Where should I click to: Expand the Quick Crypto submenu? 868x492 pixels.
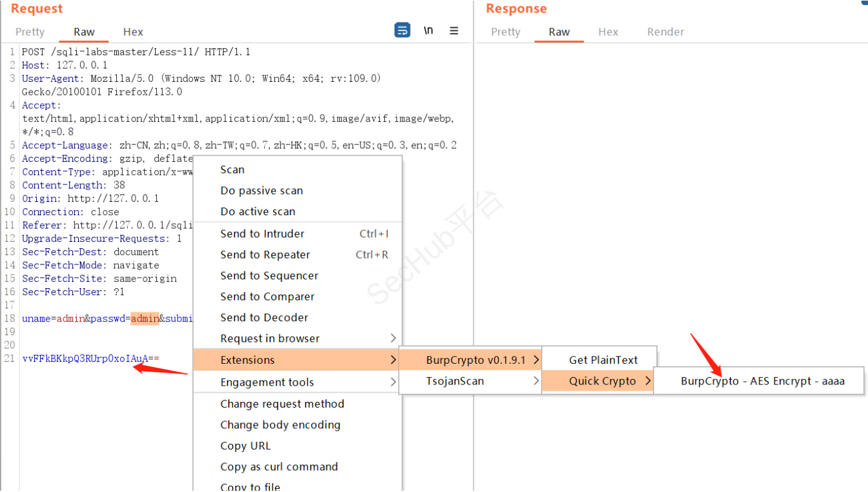pos(602,381)
